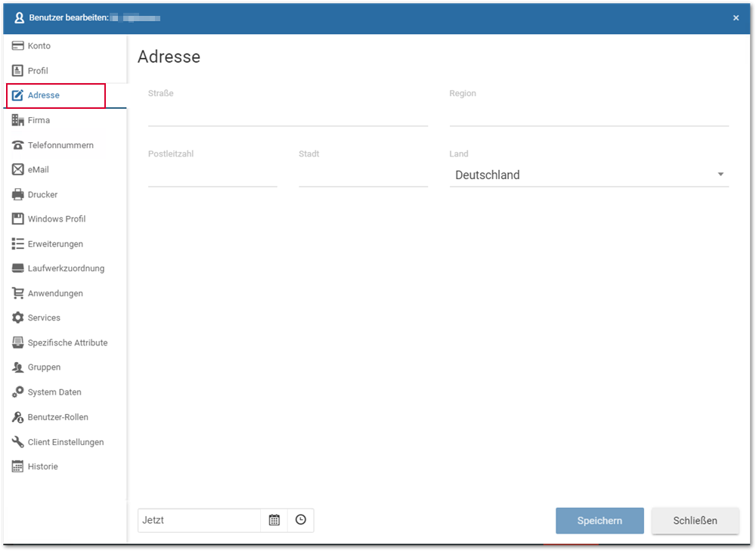Viewport: 756px width, 551px height.
Task: Click the Drucker printer icon
Action: click(18, 194)
